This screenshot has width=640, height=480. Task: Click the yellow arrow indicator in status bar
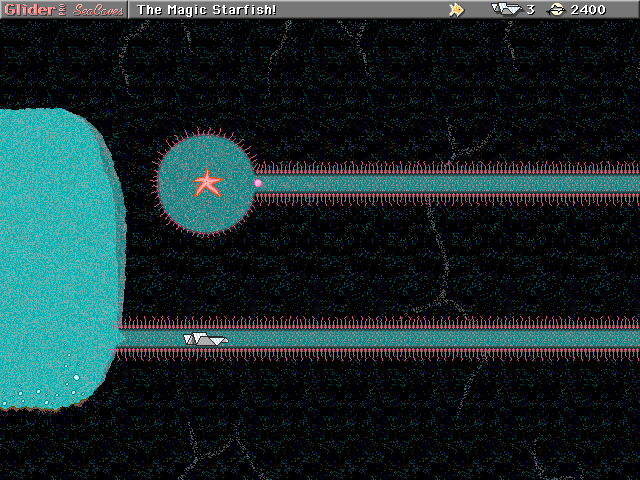[x=456, y=9]
